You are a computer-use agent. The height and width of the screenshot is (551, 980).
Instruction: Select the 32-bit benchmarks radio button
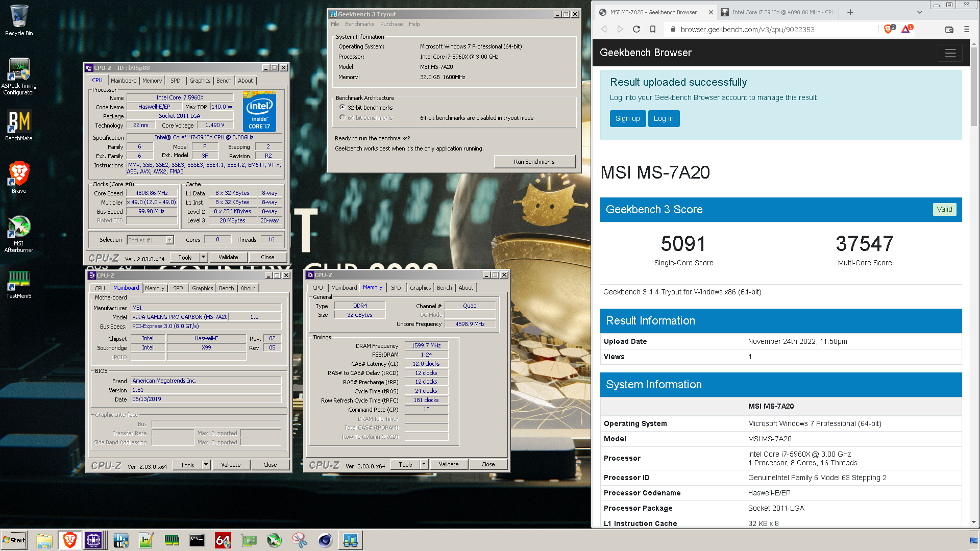pyautogui.click(x=342, y=108)
